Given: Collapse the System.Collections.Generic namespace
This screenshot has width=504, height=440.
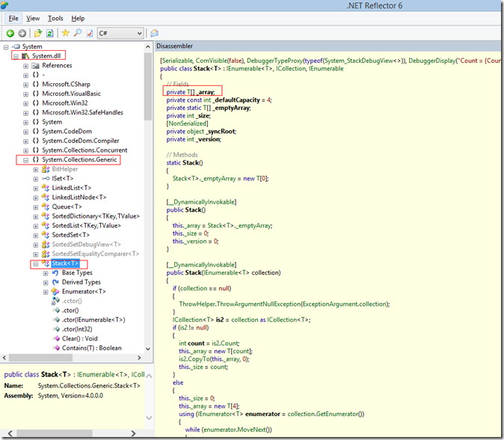Looking at the screenshot, I should [26, 160].
